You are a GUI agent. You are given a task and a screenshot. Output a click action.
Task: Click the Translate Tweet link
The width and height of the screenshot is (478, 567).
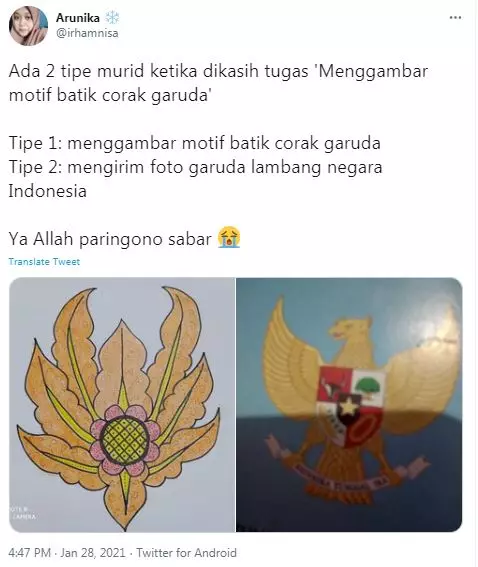(44, 262)
